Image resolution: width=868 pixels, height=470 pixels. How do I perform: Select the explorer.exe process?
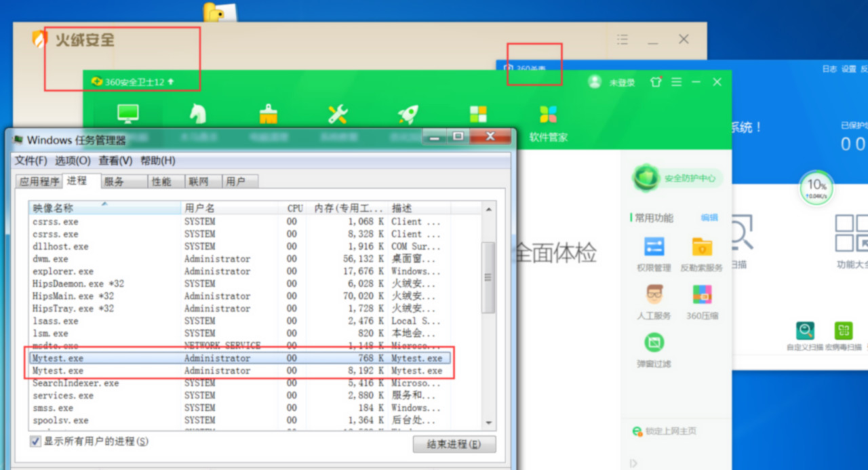(241, 271)
